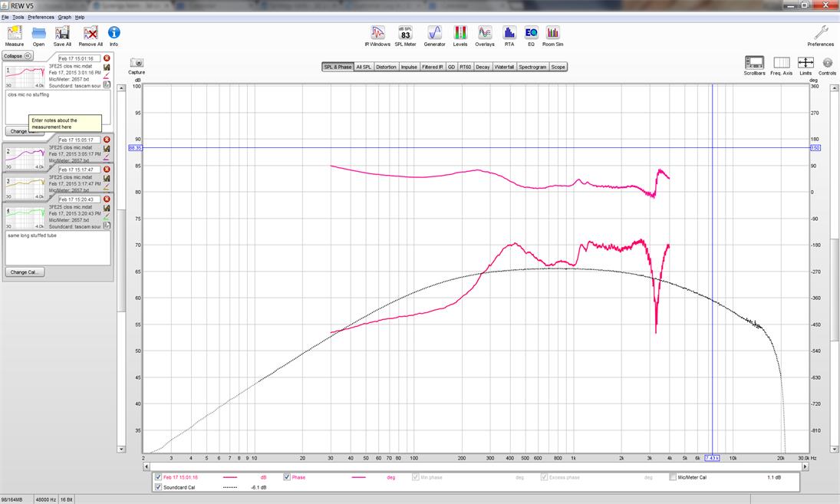Image resolution: width=840 pixels, height=504 pixels.
Task: Toggle the Excess phase checkbox
Action: (x=545, y=477)
